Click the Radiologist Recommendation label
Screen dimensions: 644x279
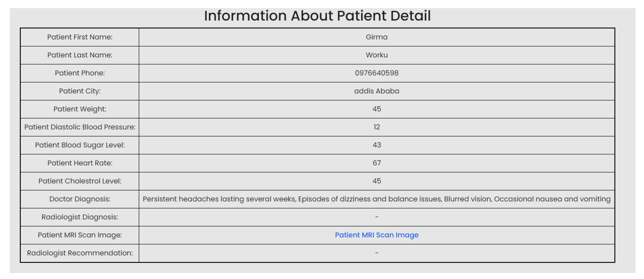point(80,253)
